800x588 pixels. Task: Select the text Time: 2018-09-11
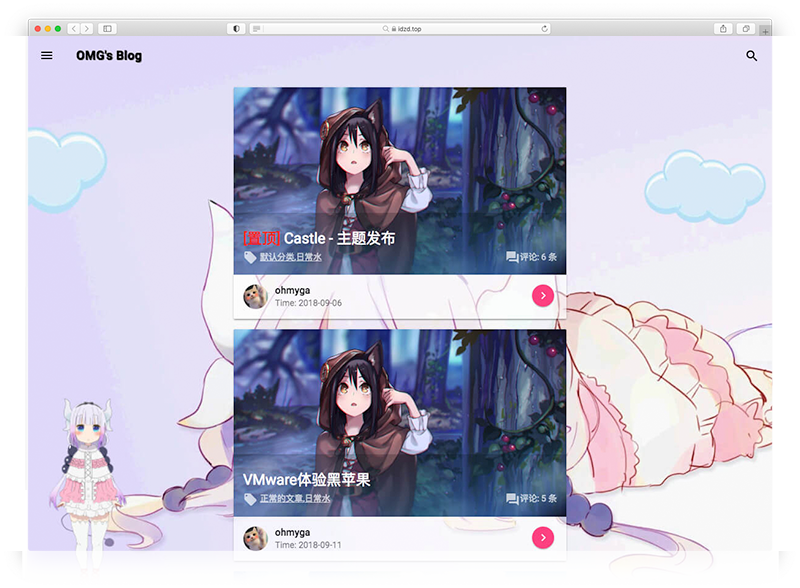click(x=308, y=545)
